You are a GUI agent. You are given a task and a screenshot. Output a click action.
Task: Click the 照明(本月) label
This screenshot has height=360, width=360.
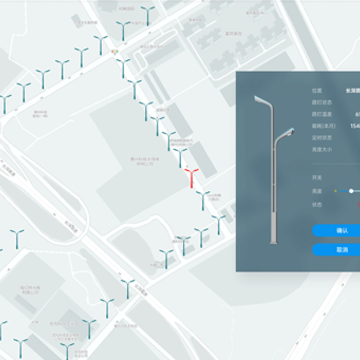(x=324, y=126)
